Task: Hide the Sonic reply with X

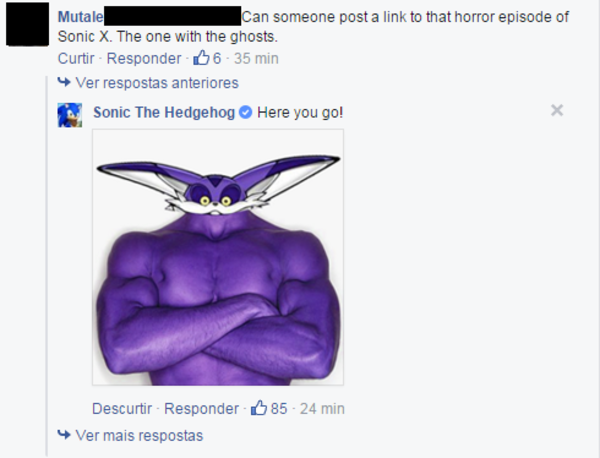Action: tap(557, 110)
